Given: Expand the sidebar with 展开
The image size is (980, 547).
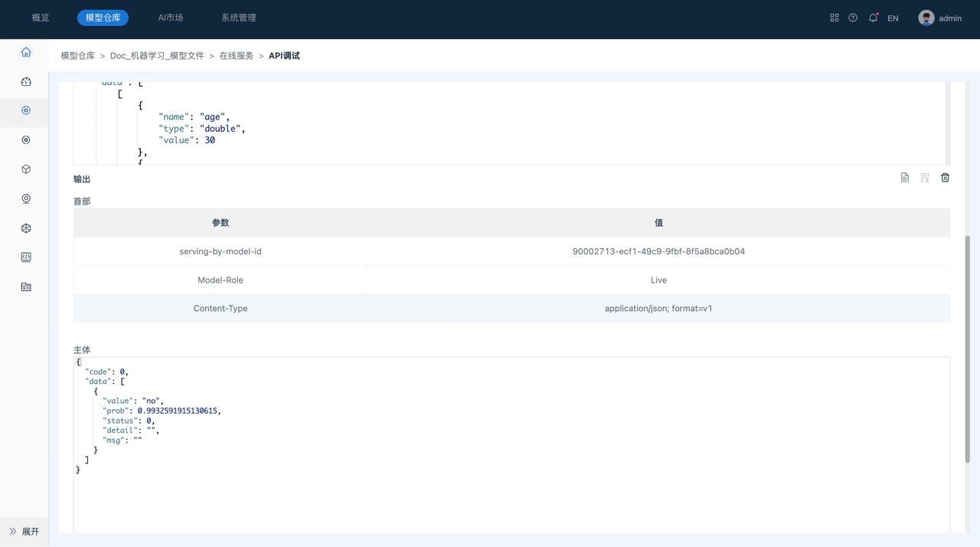Looking at the screenshot, I should point(24,531).
